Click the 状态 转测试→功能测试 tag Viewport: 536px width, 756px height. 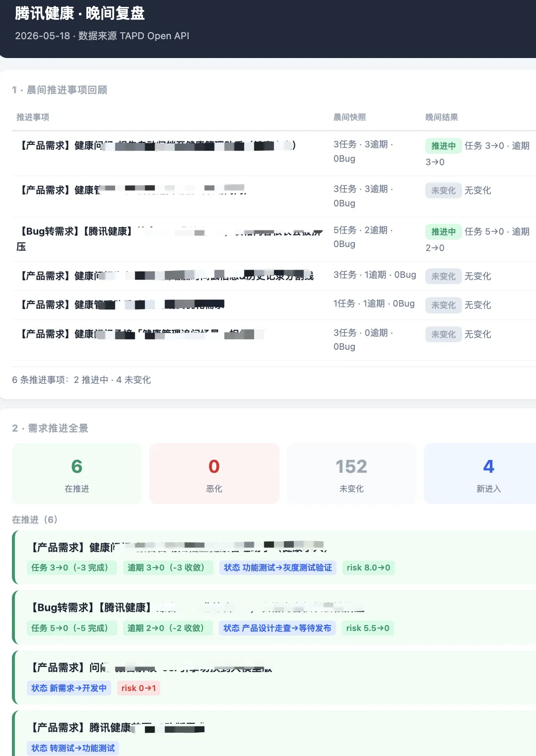pyautogui.click(x=73, y=748)
